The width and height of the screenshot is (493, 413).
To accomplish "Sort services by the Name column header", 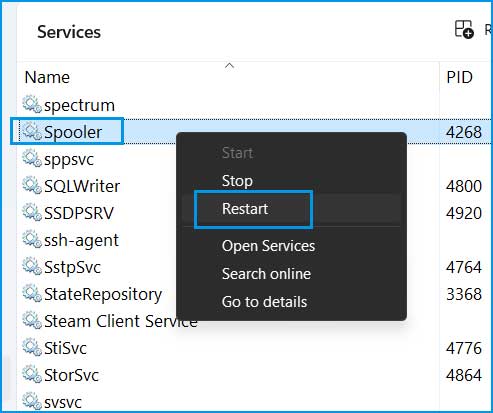I will [x=47, y=77].
